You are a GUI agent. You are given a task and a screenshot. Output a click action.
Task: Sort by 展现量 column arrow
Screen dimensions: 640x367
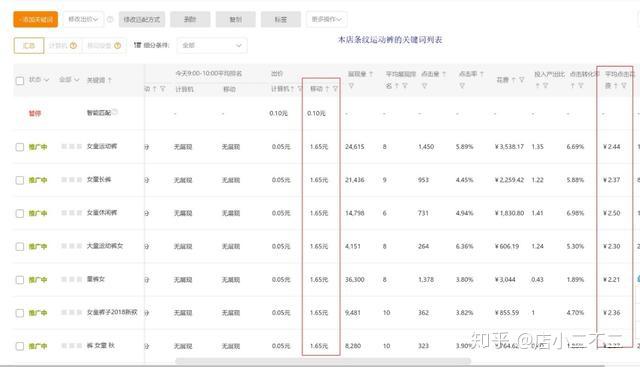click(371, 74)
